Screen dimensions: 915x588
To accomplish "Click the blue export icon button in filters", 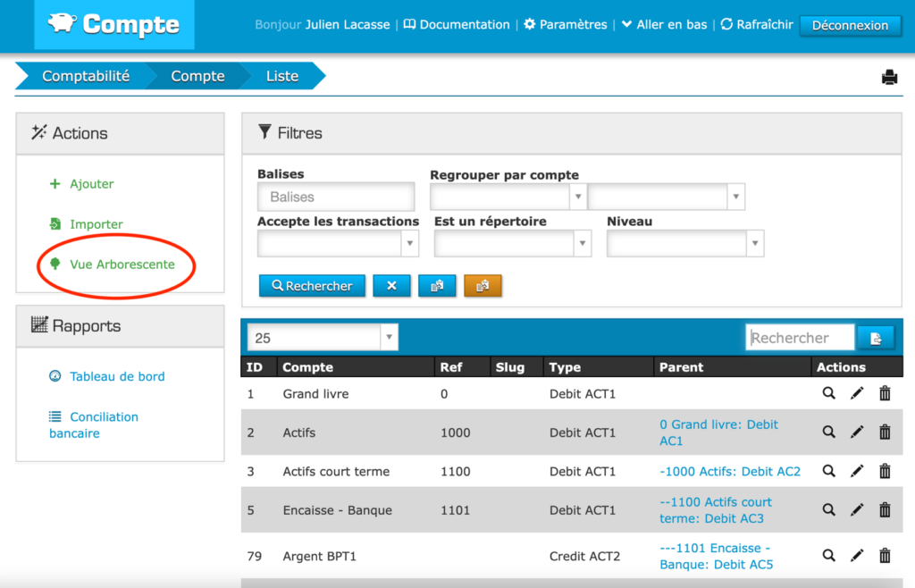I will coord(437,286).
